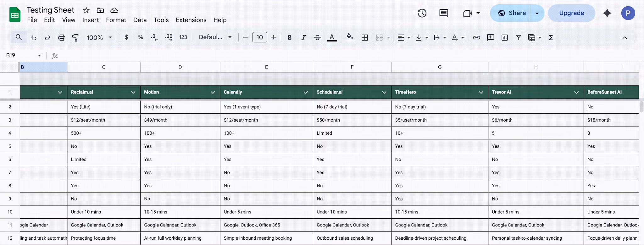The height and width of the screenshot is (245, 644).
Task: Format as currency with dollar icon
Action: point(126,37)
